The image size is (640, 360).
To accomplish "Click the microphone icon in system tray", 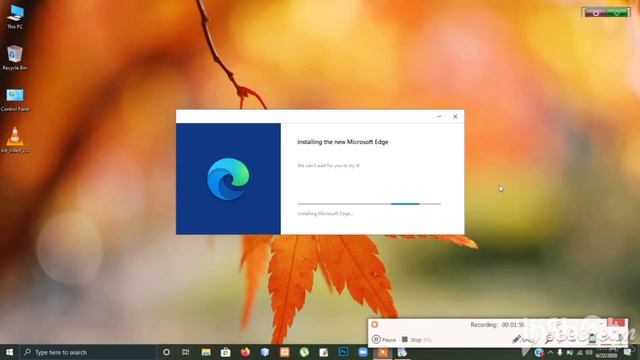I will [560, 352].
